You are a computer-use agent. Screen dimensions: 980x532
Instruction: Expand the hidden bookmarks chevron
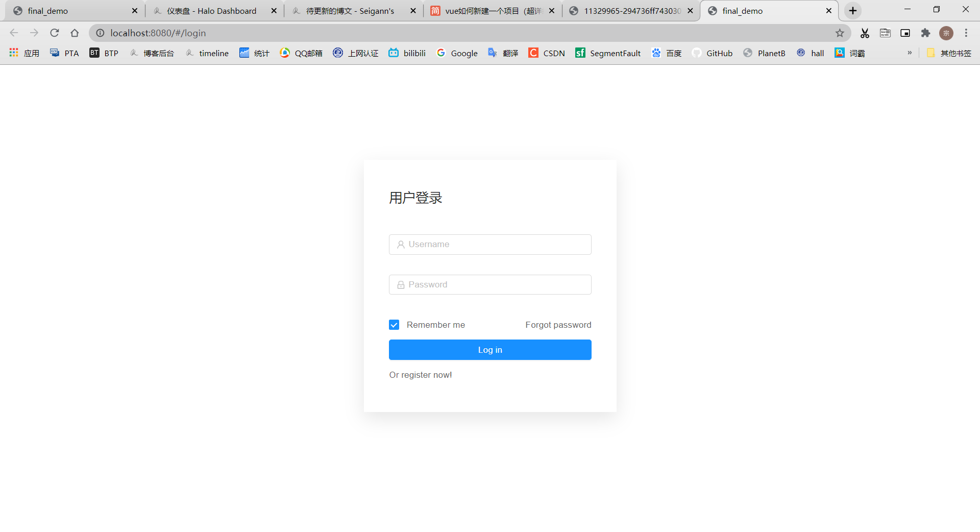pos(910,53)
